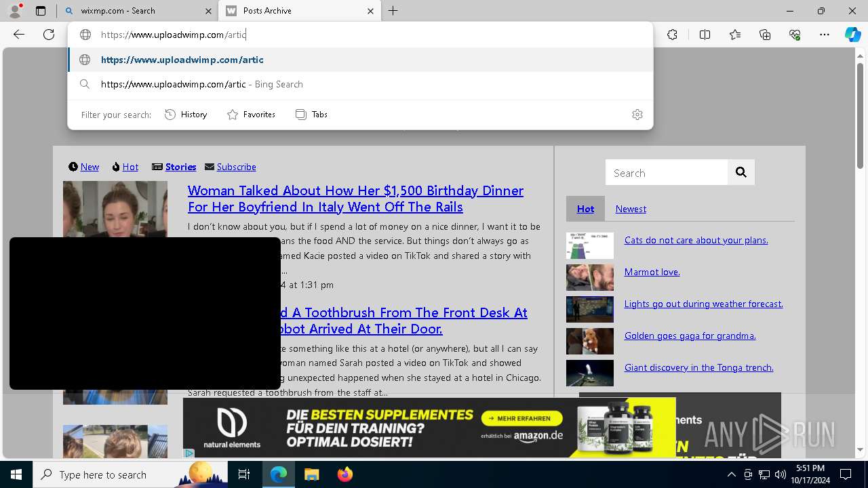This screenshot has height=488, width=868.
Task: Open address bar search settings gear
Action: pos(637,115)
